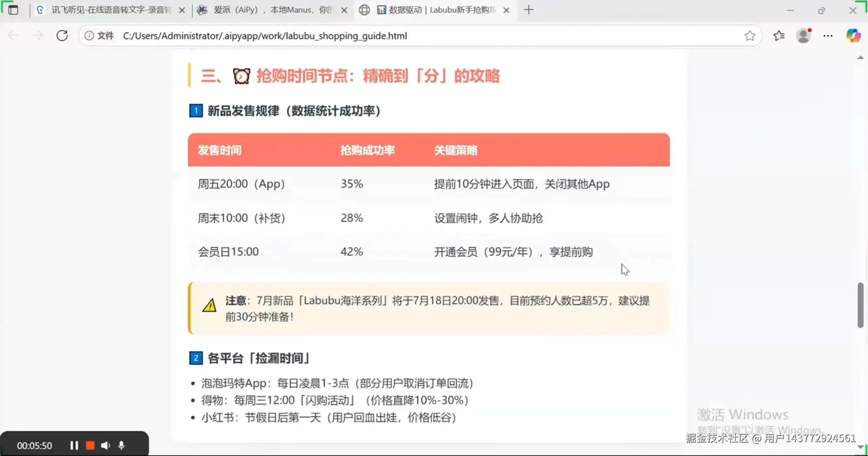Click the vertical scrollbar thumb
The image size is (868, 456).
[x=860, y=305]
